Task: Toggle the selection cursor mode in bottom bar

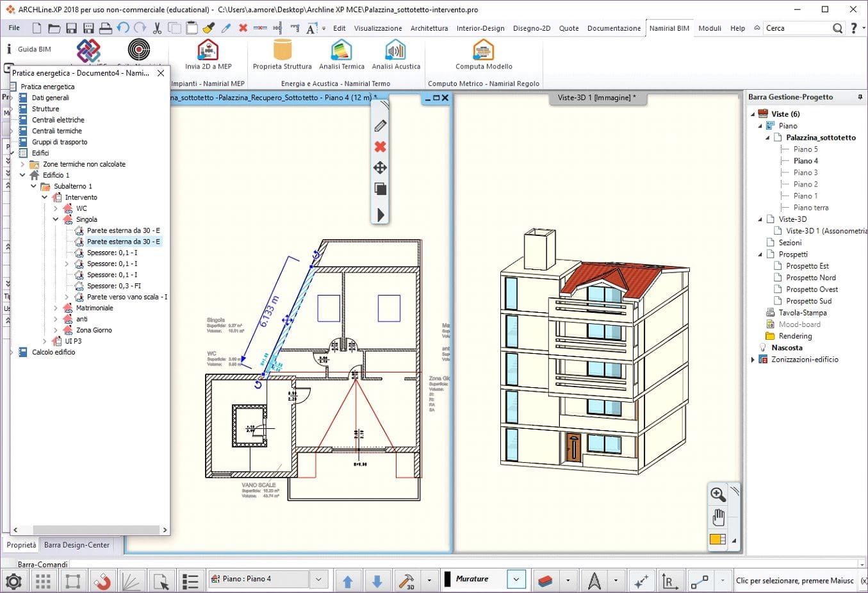Action: pos(161,581)
